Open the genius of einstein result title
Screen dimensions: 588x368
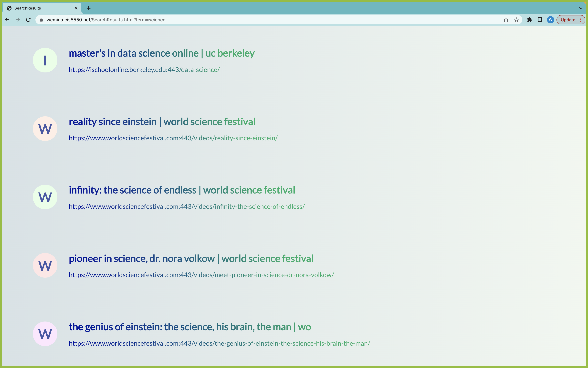pyautogui.click(x=190, y=327)
